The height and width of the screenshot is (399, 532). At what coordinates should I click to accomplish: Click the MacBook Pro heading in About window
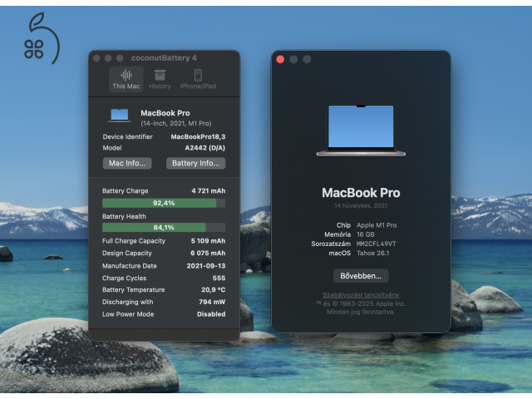tap(361, 193)
